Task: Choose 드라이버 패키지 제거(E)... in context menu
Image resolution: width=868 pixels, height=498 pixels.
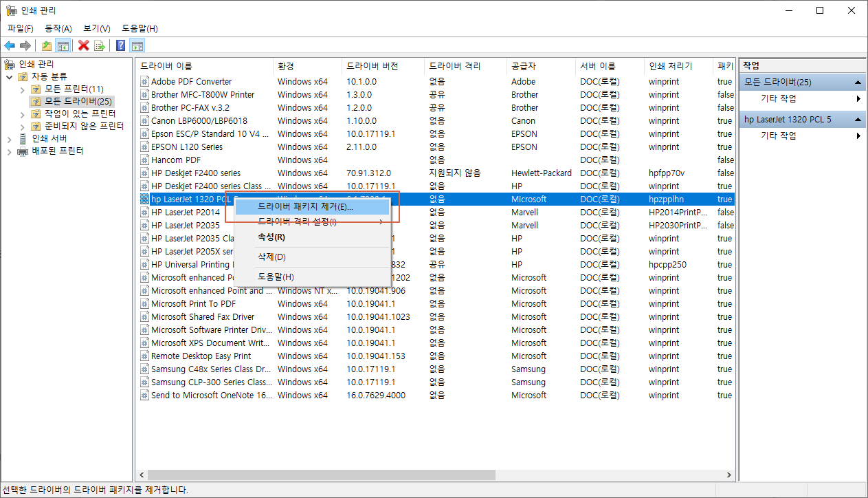Action: pos(313,206)
